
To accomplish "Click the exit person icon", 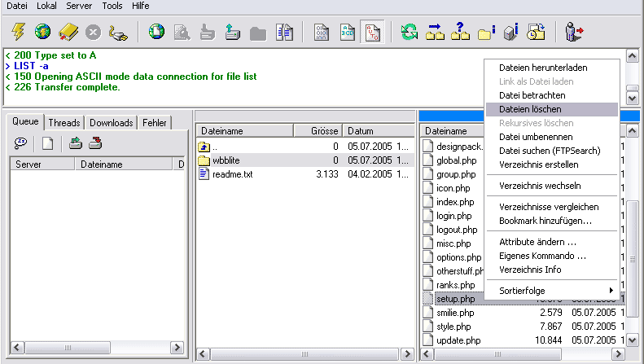I will (574, 32).
